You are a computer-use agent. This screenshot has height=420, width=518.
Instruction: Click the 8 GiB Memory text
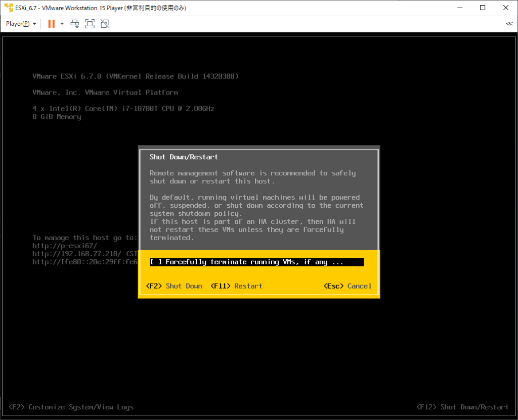point(57,117)
